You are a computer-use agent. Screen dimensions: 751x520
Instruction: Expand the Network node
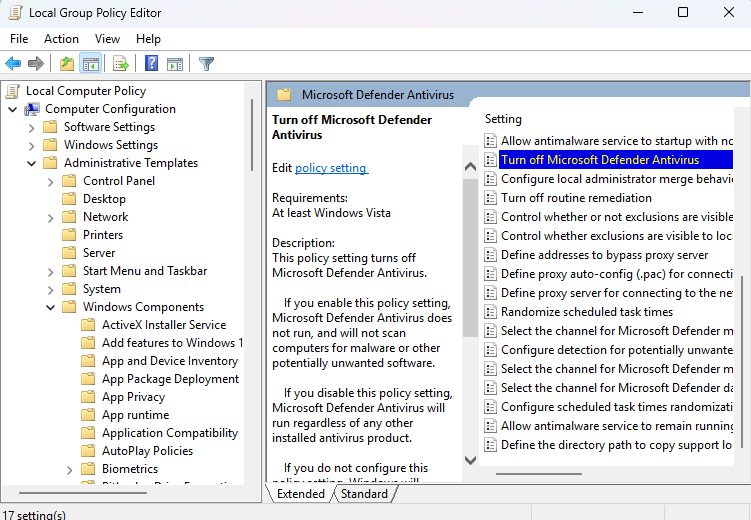(50, 218)
